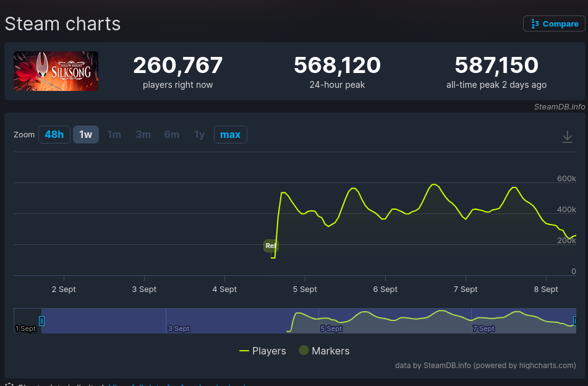This screenshot has height=386, width=588.
Task: Click the chart download icon
Action: point(568,137)
